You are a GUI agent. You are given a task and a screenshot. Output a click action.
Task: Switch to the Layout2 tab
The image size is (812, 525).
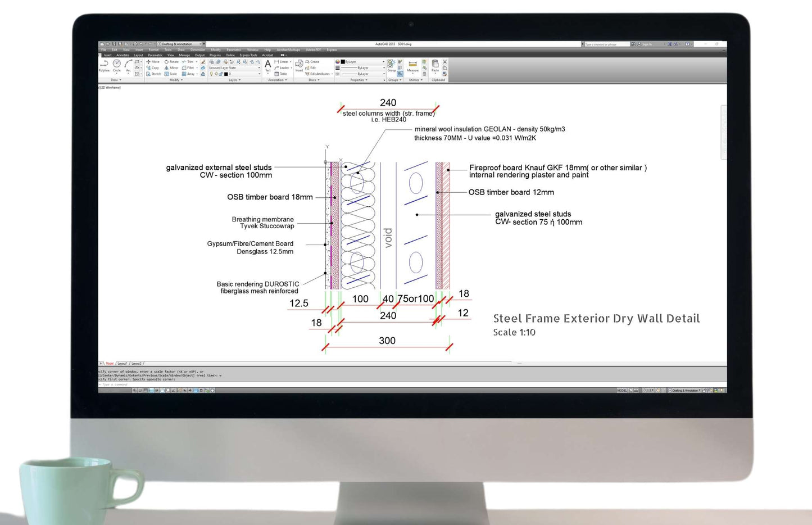coord(137,364)
